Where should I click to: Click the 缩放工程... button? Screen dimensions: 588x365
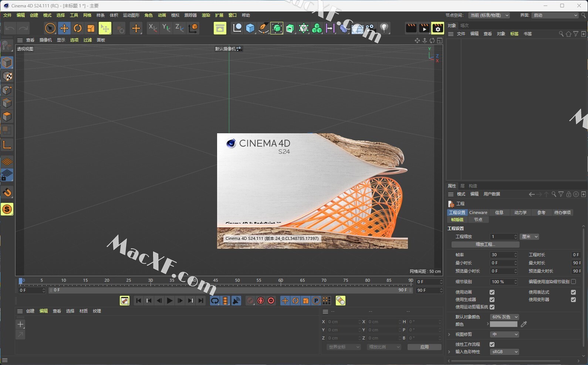pyautogui.click(x=485, y=244)
